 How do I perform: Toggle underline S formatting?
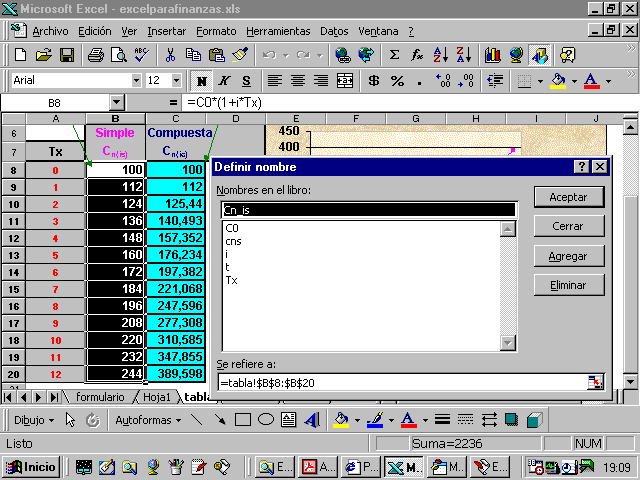pos(246,81)
